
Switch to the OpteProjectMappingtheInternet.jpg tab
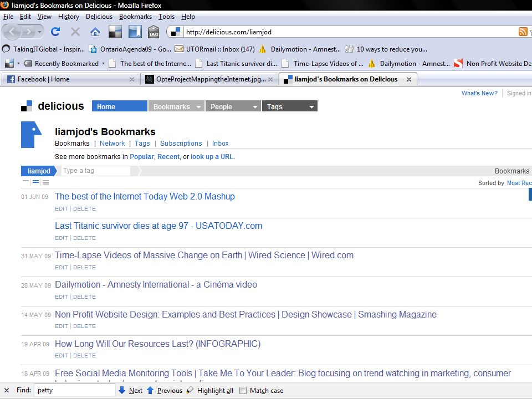[x=209, y=79]
